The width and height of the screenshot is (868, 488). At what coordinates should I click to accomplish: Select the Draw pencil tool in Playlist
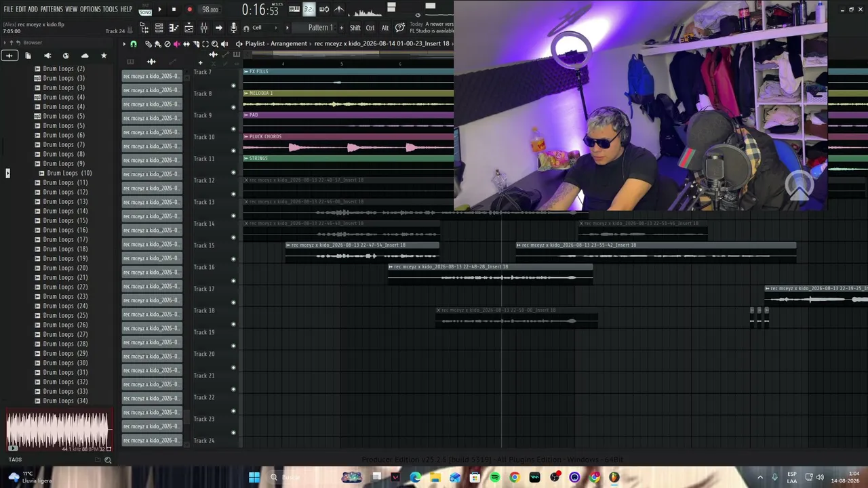point(149,44)
